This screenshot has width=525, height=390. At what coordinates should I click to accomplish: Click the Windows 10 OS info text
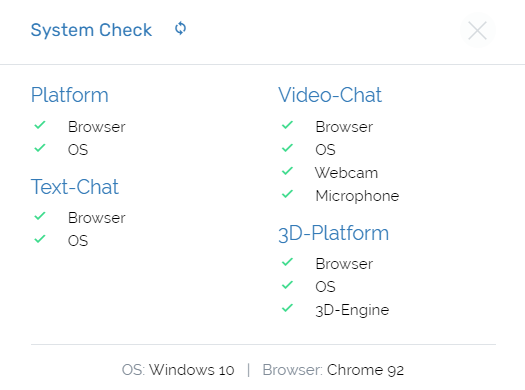click(x=192, y=370)
